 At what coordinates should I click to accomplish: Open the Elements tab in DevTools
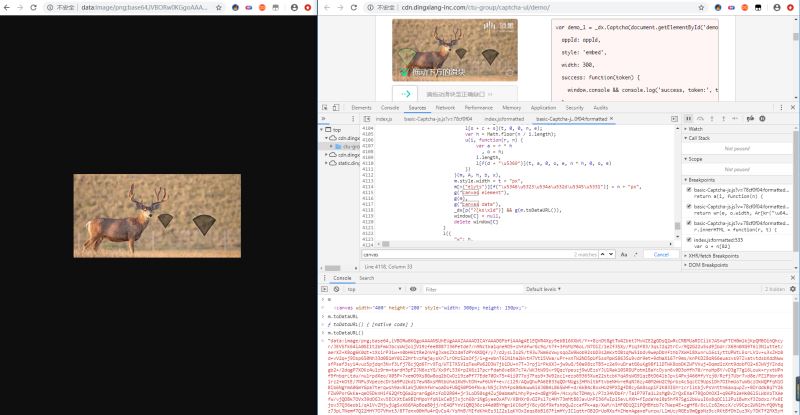point(361,107)
